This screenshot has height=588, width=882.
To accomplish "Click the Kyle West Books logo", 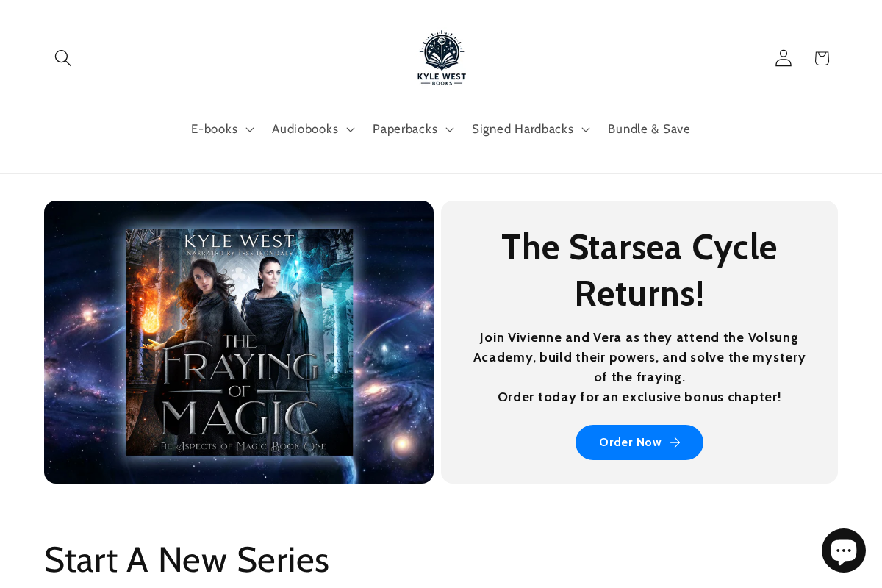I will pyautogui.click(x=442, y=58).
